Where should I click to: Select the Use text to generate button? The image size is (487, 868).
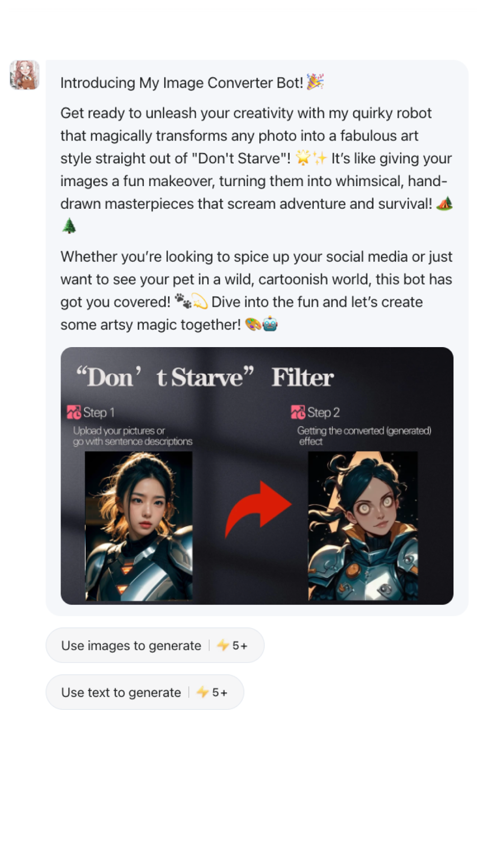click(145, 692)
